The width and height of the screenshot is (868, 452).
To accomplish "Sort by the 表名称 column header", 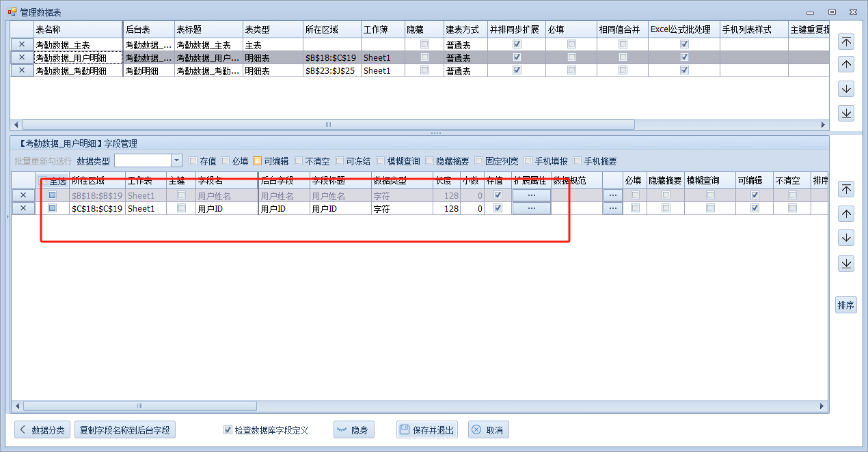I will click(78, 30).
